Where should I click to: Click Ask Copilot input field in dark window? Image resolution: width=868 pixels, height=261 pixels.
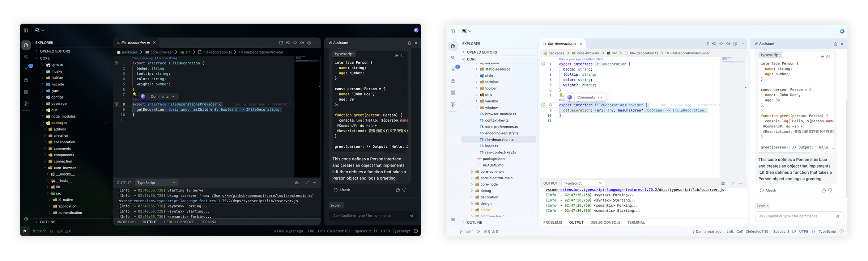pyautogui.click(x=369, y=216)
